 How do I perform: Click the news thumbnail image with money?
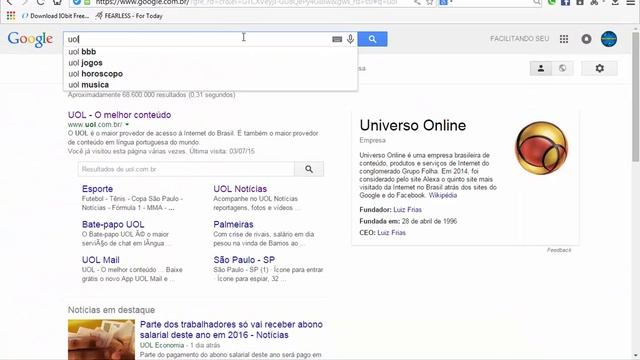point(101,340)
